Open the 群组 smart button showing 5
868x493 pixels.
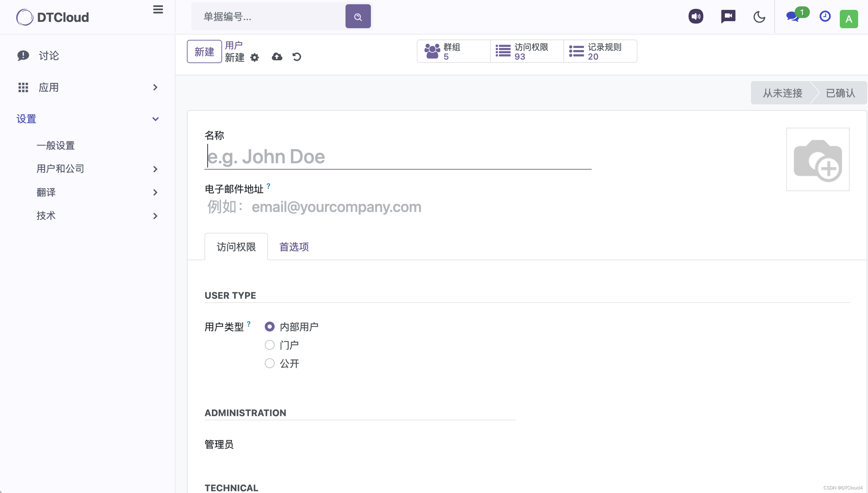tap(453, 51)
